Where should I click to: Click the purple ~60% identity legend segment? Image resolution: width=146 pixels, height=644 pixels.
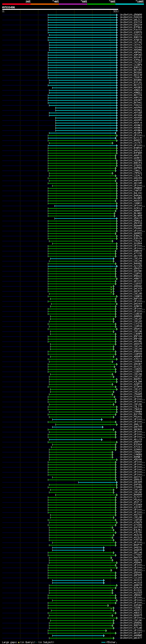click(x=73, y=4)
